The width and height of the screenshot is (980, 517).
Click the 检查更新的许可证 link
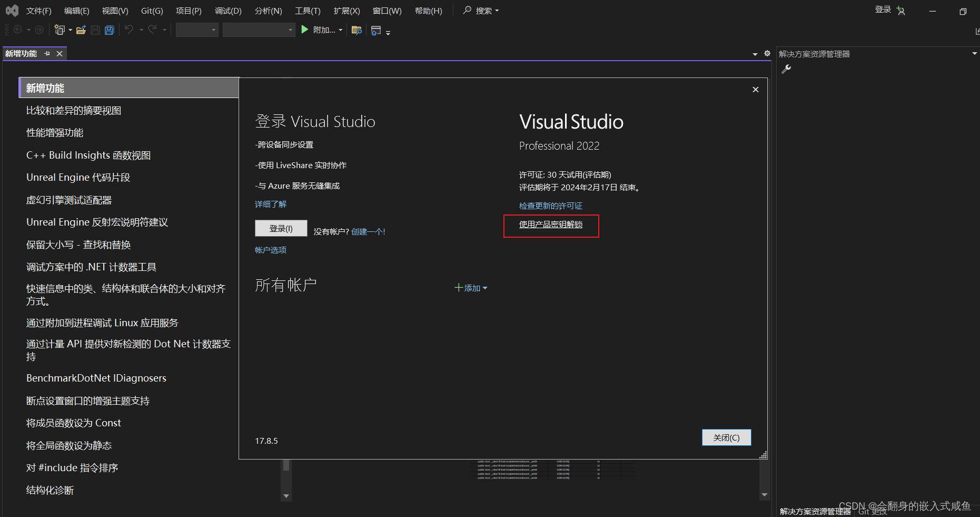551,206
